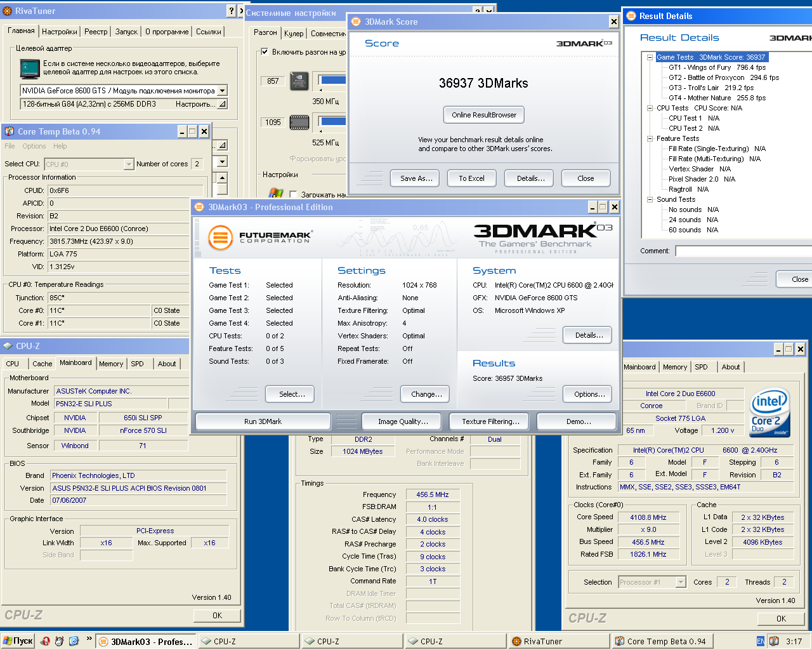
Task: Click the monitor icon in RivaTuner target adapter
Action: (x=30, y=68)
